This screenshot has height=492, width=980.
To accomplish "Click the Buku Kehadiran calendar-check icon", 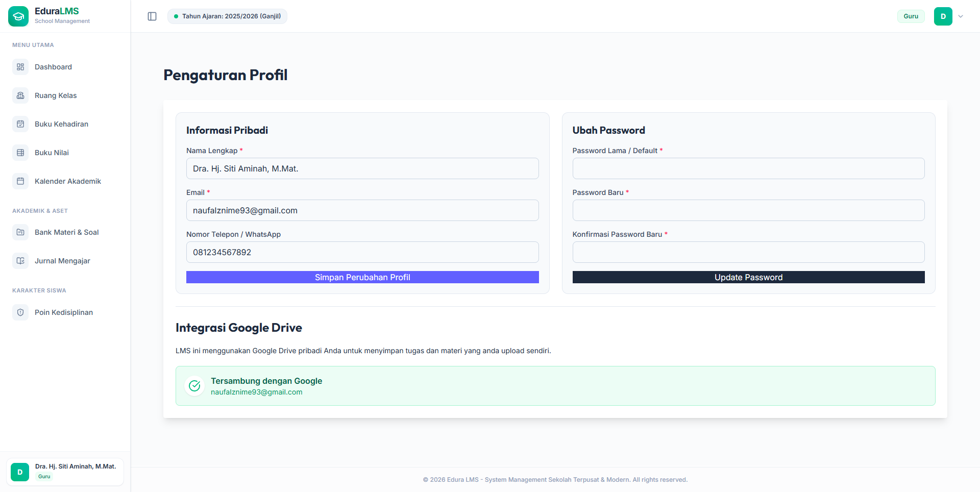I will [x=20, y=124].
